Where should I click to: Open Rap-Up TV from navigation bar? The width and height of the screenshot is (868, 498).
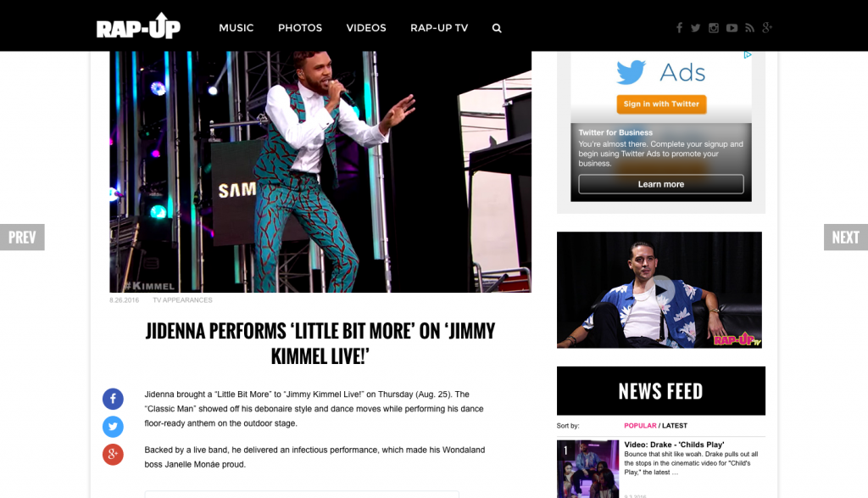pos(439,28)
